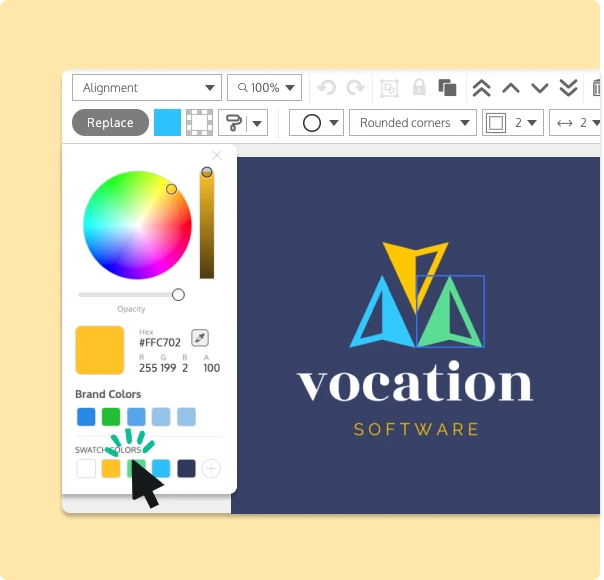Viewport: 604px width, 580px height.
Task: Click the brightness slider handle
Action: (207, 172)
